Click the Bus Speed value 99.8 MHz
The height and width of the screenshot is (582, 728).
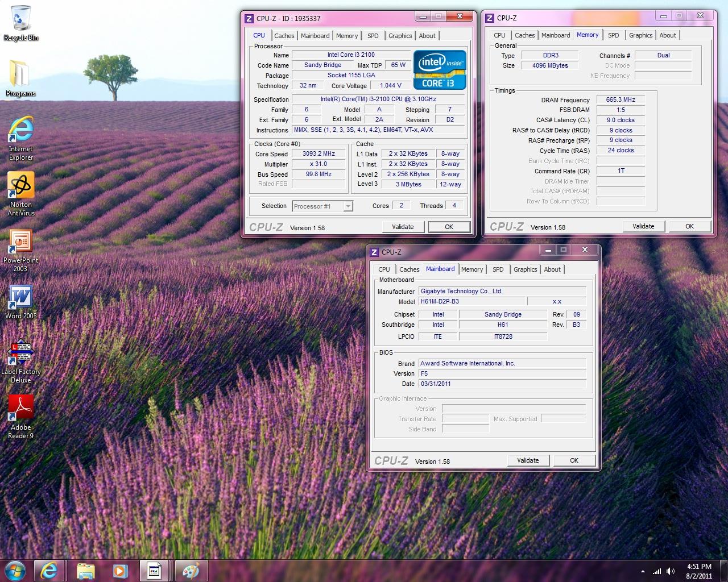click(x=319, y=174)
